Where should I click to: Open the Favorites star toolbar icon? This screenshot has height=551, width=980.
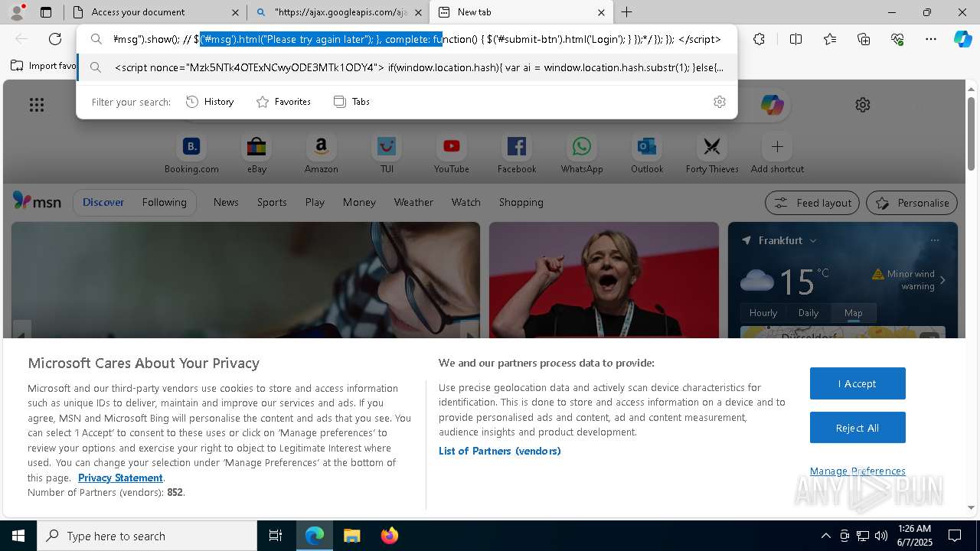click(830, 39)
